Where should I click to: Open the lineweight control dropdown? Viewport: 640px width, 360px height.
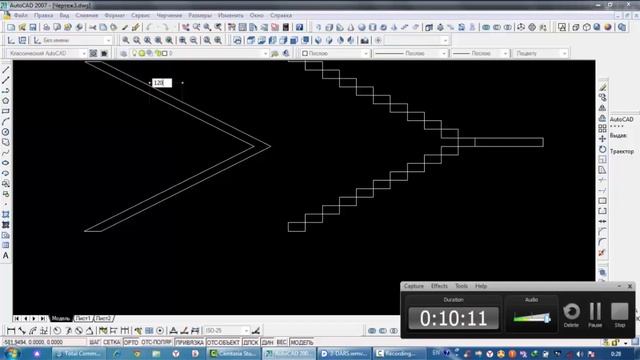tap(480, 53)
